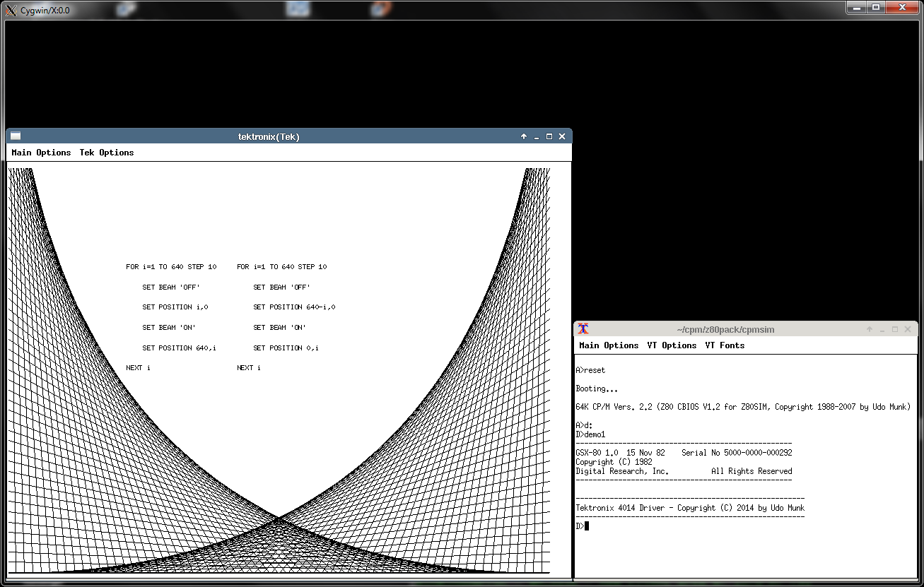This screenshot has height=587, width=924.
Task: Close the tektronix(Tek) window
Action: [x=562, y=136]
